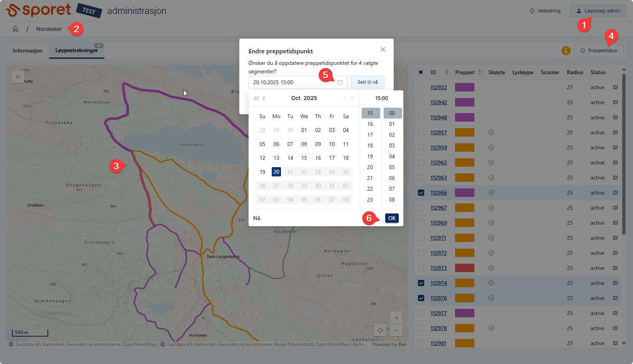Expand map side panel with double chevron
The height and width of the screenshot is (364, 633).
18,77
